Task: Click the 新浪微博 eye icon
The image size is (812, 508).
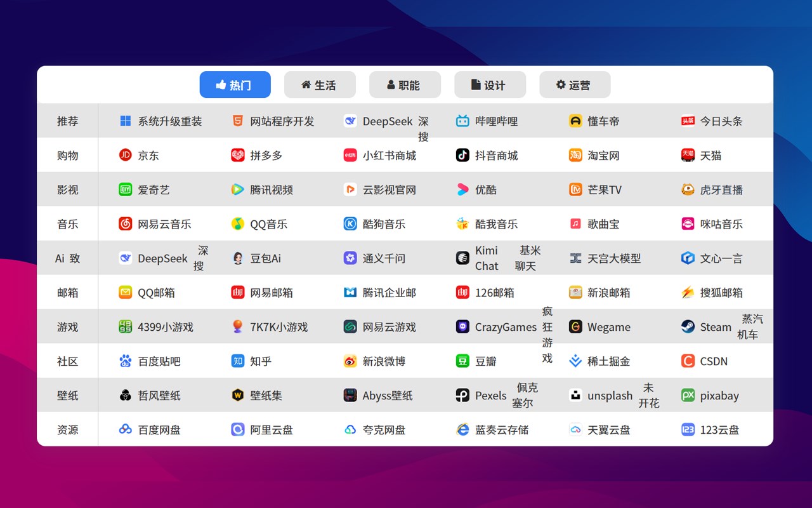Action: (x=350, y=361)
